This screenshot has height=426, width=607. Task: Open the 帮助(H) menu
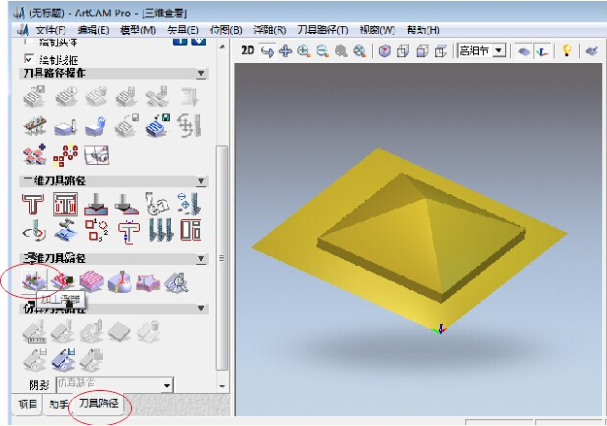pos(423,30)
